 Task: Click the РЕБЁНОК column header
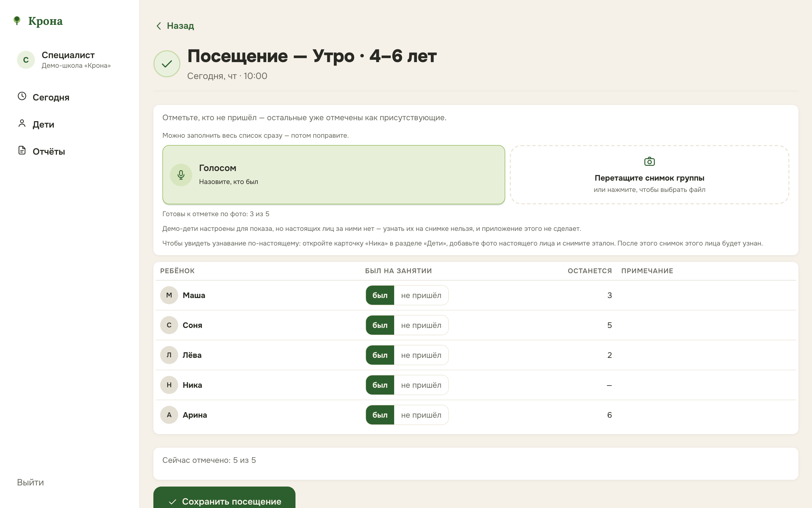click(x=177, y=271)
